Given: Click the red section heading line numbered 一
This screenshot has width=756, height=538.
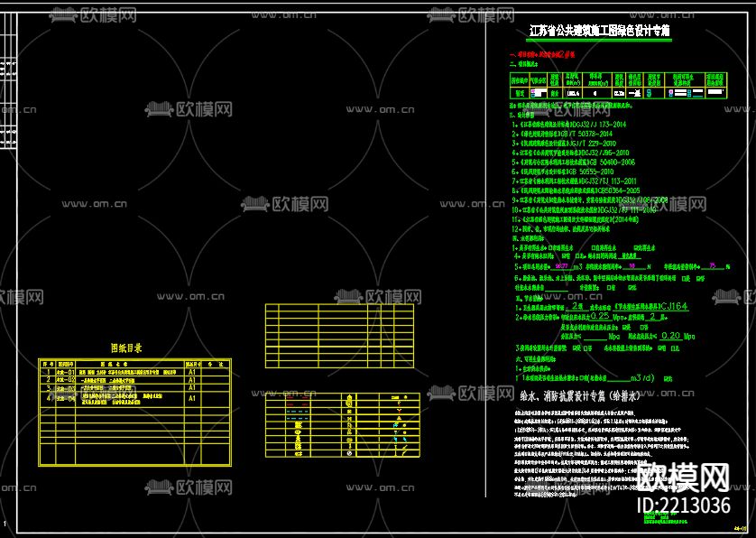Looking at the screenshot, I should point(542,54).
